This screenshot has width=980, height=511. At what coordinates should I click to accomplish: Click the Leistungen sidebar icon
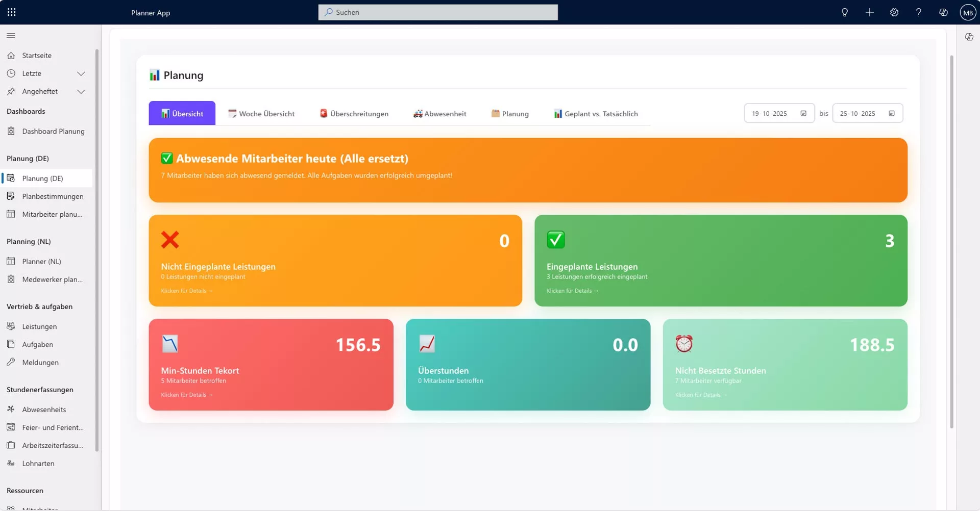point(11,326)
